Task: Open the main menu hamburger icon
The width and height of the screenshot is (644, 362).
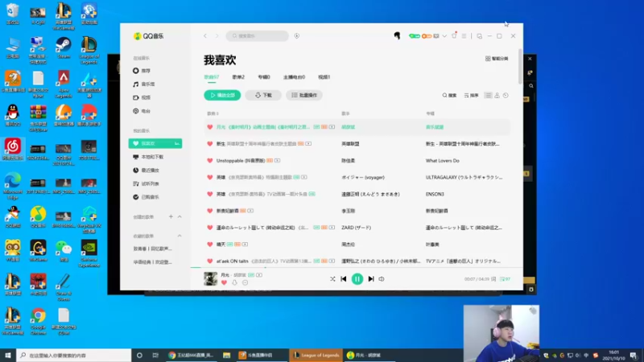Action: pyautogui.click(x=464, y=36)
